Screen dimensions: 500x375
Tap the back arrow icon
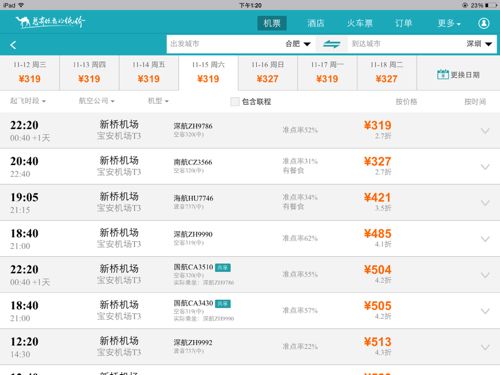(x=13, y=45)
